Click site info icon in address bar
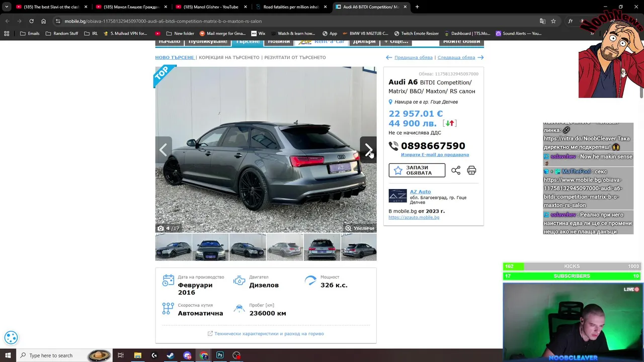Image resolution: width=644 pixels, height=362 pixels. 58,21
